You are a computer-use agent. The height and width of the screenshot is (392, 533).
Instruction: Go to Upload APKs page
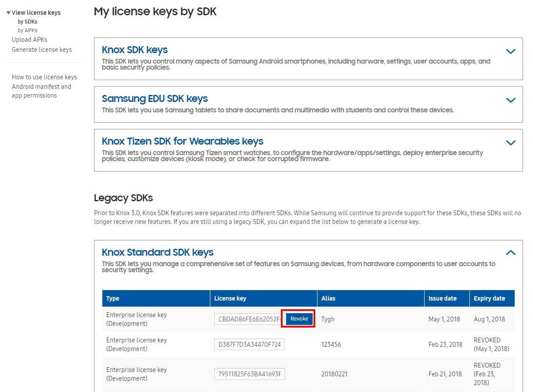pos(29,40)
